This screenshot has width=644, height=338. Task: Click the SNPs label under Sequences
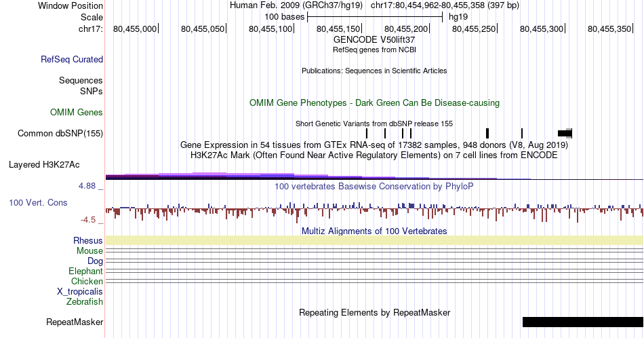(x=92, y=91)
